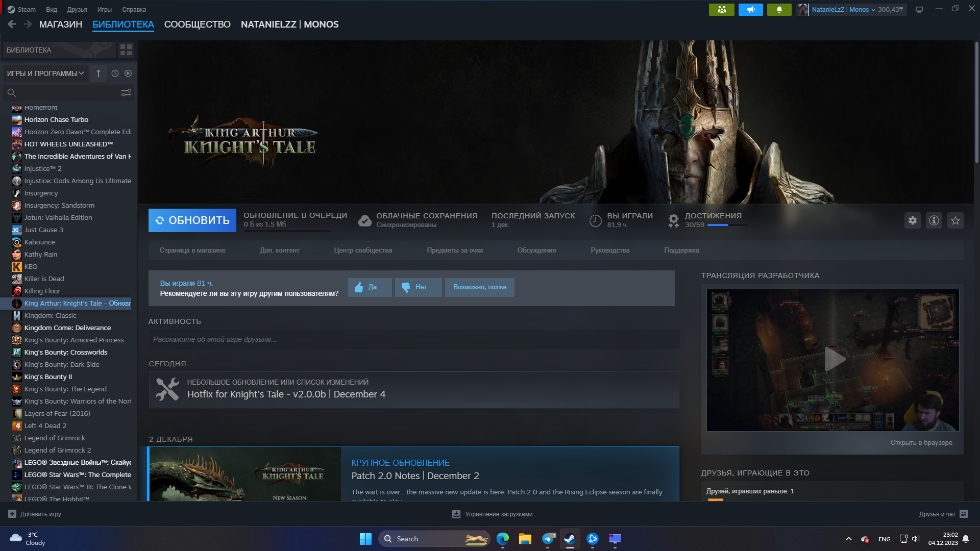Select the Страница в магазине tab

pos(192,249)
